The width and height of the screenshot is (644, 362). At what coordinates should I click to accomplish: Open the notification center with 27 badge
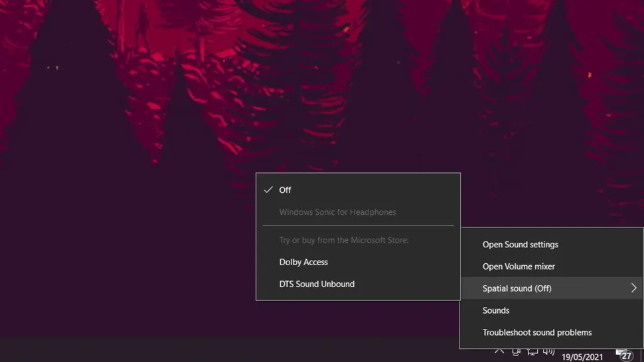click(x=624, y=355)
